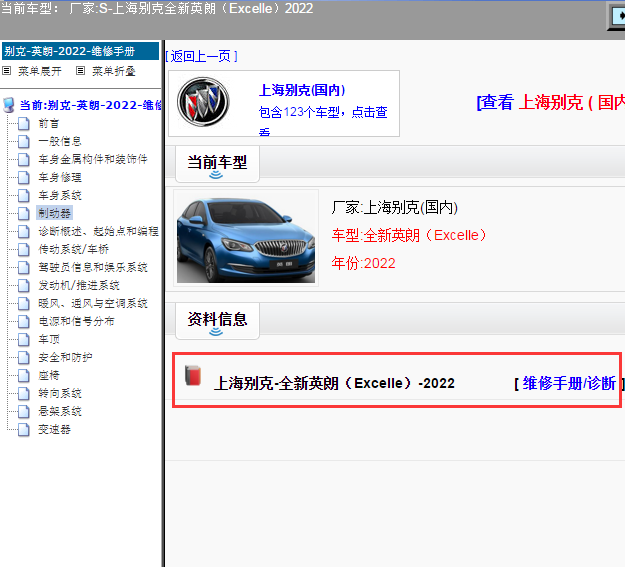Click 车型:全新英朗（Excelle） text
This screenshot has width=625, height=567.
(409, 235)
